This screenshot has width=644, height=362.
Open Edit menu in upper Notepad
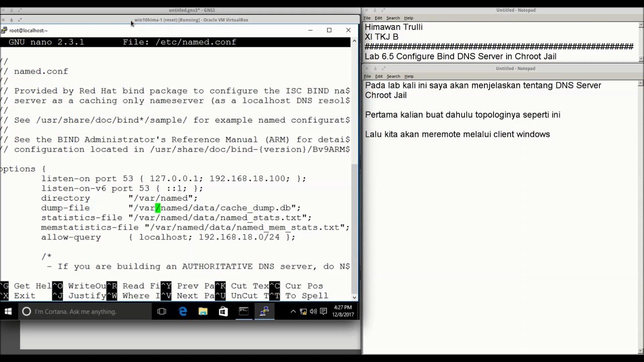point(378,18)
